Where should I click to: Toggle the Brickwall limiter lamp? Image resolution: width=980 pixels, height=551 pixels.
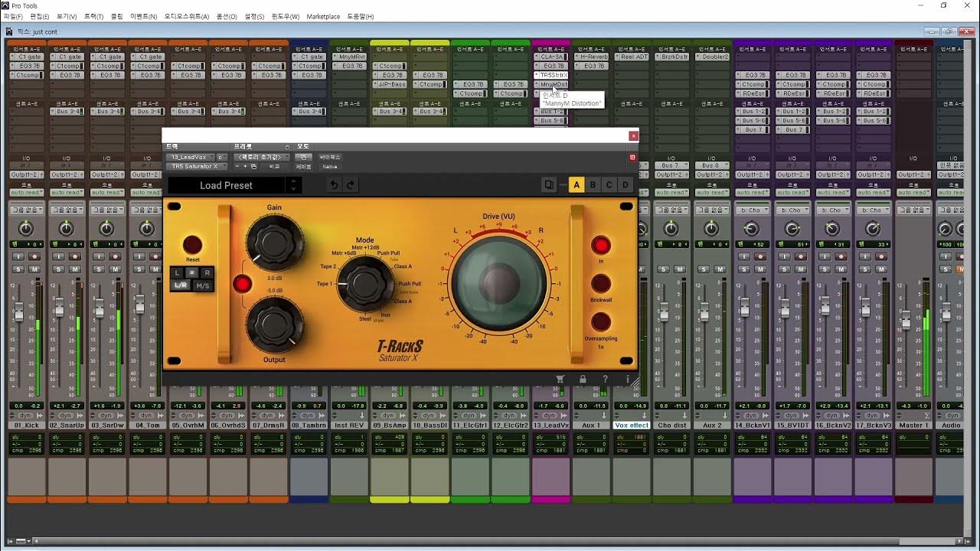(x=601, y=284)
